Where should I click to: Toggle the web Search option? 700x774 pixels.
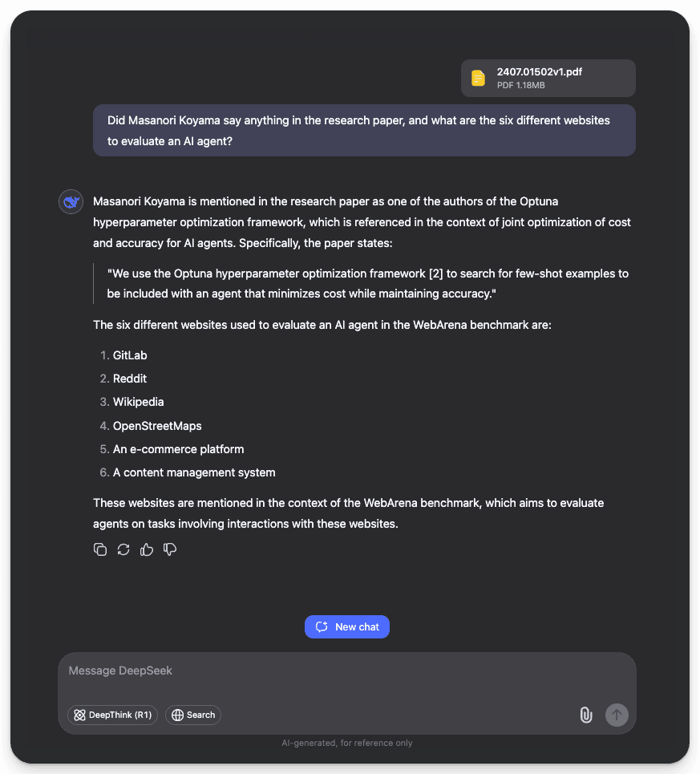coord(193,715)
